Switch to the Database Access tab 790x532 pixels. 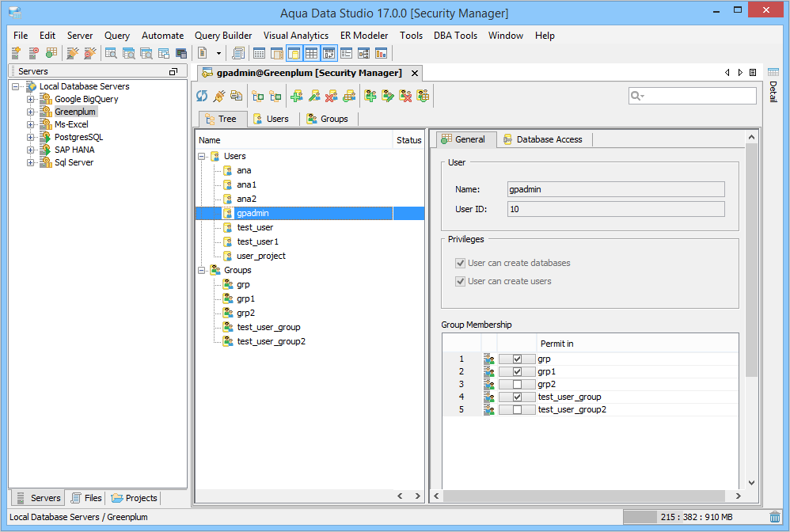(x=542, y=139)
